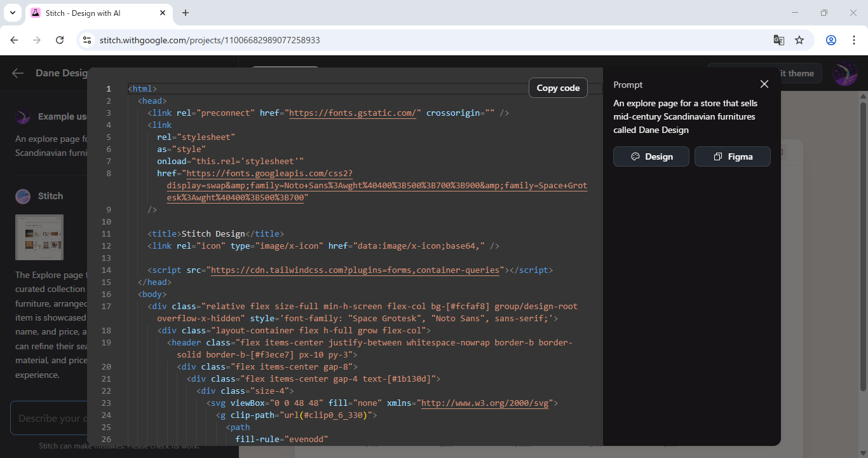Click the Stitch logo icon in the chat
Image resolution: width=868 pixels, height=458 pixels.
pyautogui.click(x=23, y=196)
